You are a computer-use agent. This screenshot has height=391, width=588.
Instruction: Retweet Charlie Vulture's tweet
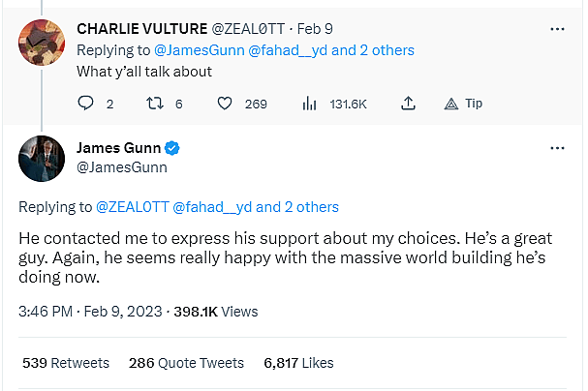(x=153, y=104)
